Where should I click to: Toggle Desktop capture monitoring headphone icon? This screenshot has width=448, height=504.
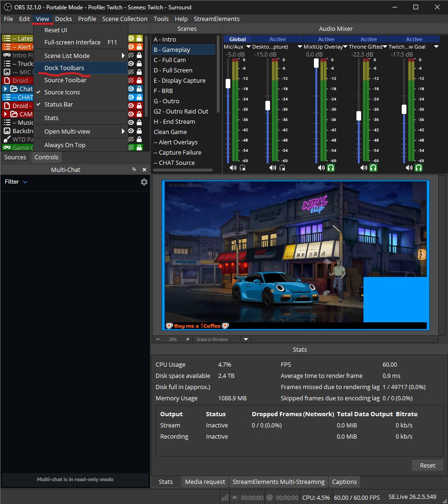[282, 168]
